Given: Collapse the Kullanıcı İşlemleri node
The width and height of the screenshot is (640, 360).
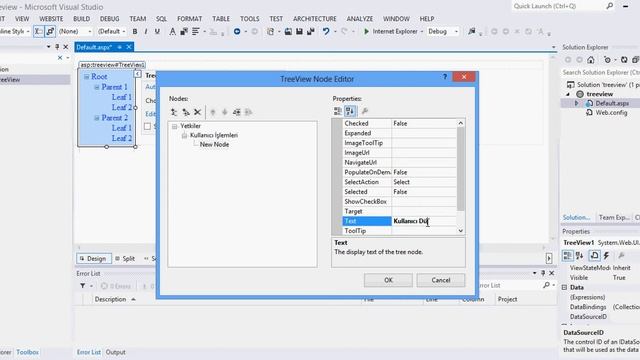Looking at the screenshot, I should click(x=184, y=136).
